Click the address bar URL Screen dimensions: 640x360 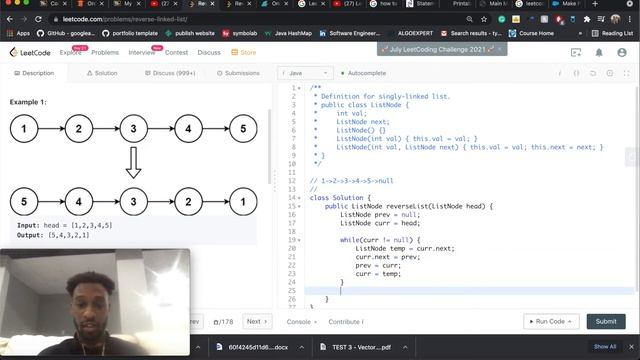tap(125, 19)
